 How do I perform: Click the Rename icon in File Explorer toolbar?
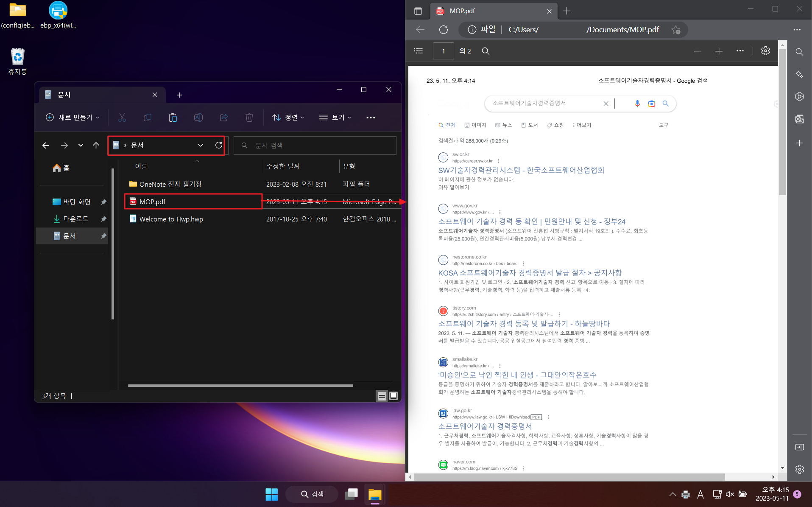[198, 118]
